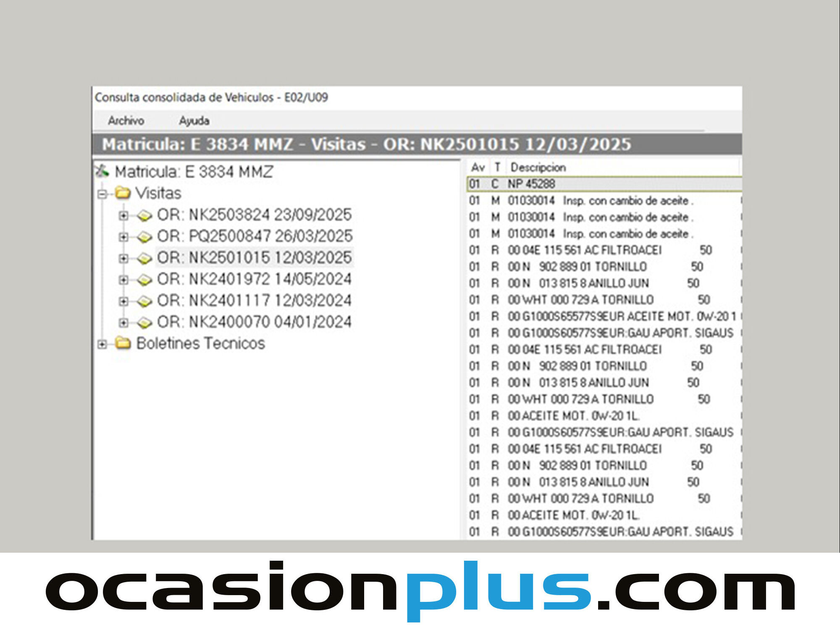Expand order NK2503824 23/09/2025

[x=123, y=215]
